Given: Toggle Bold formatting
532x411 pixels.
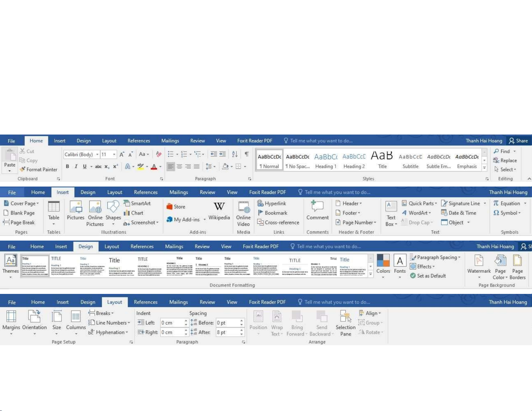Looking at the screenshot, I should pyautogui.click(x=67, y=166).
